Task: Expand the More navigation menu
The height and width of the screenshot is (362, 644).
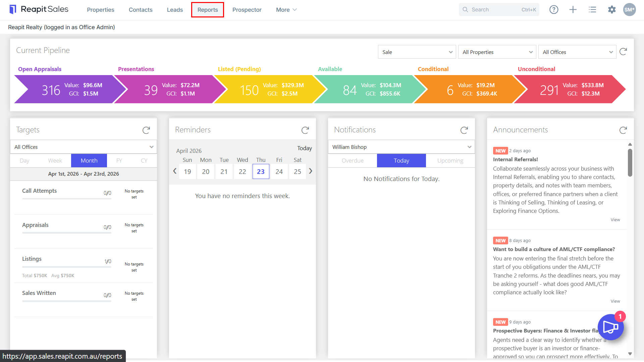Action: pos(286,10)
